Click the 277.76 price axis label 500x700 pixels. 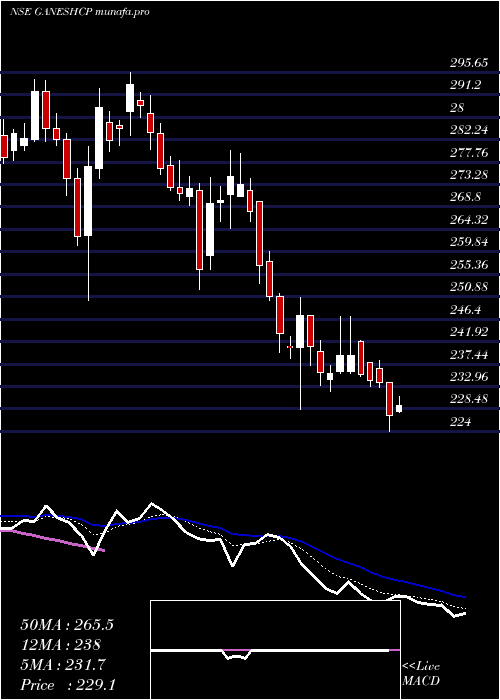pos(468,153)
